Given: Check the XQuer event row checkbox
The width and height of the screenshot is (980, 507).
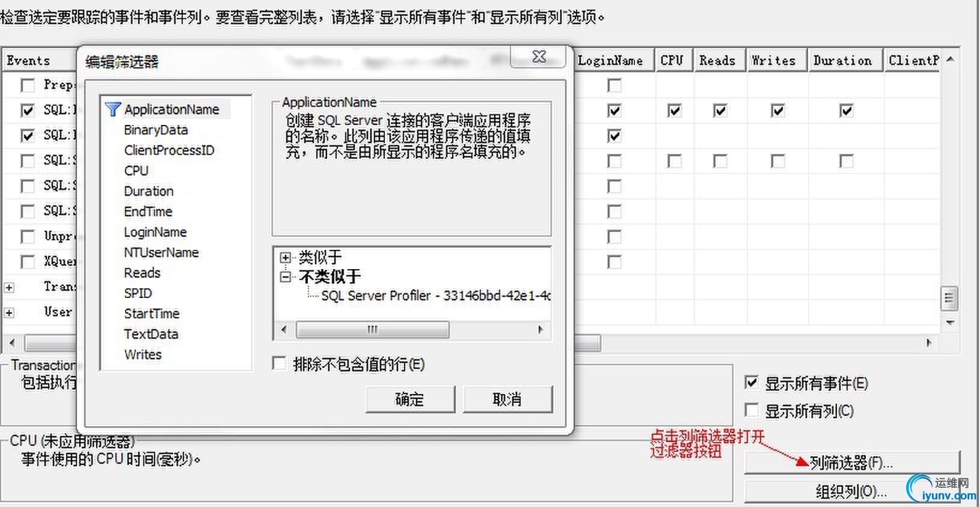Looking at the screenshot, I should (28, 262).
